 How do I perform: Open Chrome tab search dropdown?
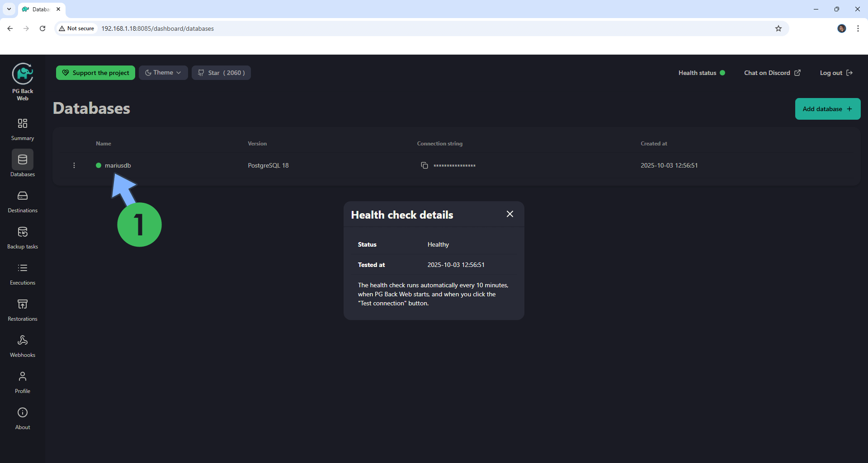(9, 9)
